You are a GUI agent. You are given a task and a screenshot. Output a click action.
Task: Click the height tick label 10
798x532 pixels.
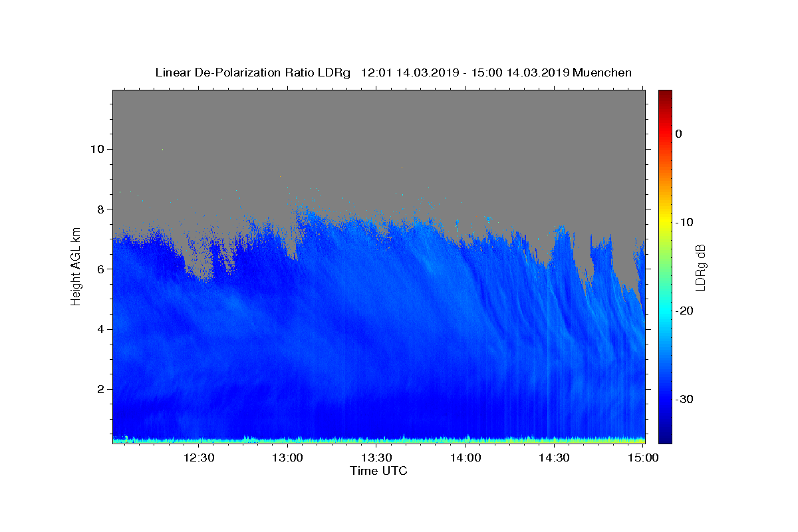tap(99, 149)
